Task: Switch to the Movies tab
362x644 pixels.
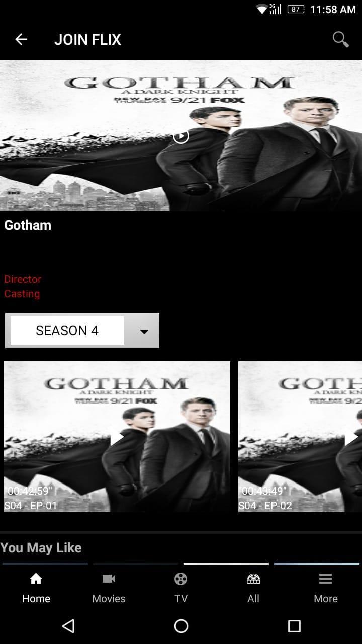Action: pyautogui.click(x=109, y=588)
